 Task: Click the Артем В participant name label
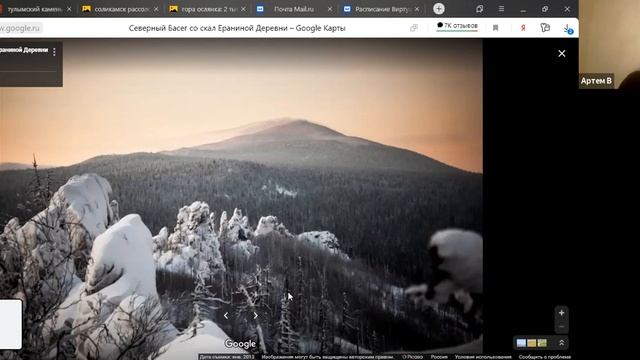click(596, 81)
